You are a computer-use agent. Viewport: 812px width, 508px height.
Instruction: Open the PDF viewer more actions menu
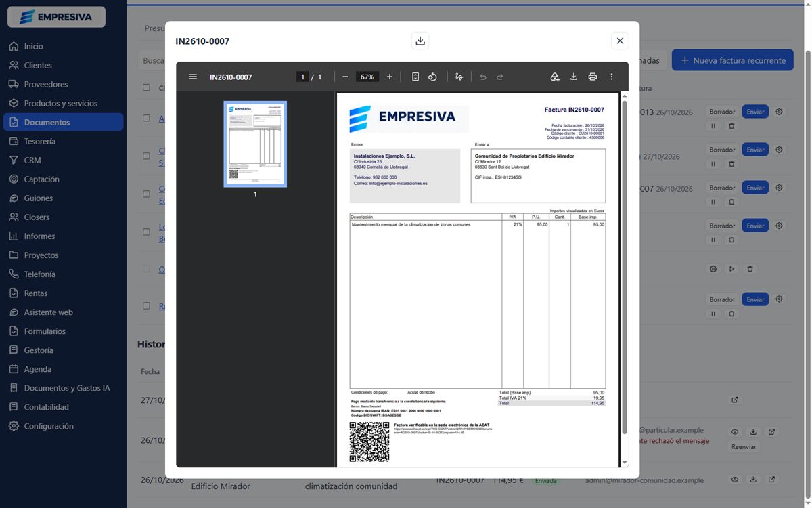tap(612, 77)
